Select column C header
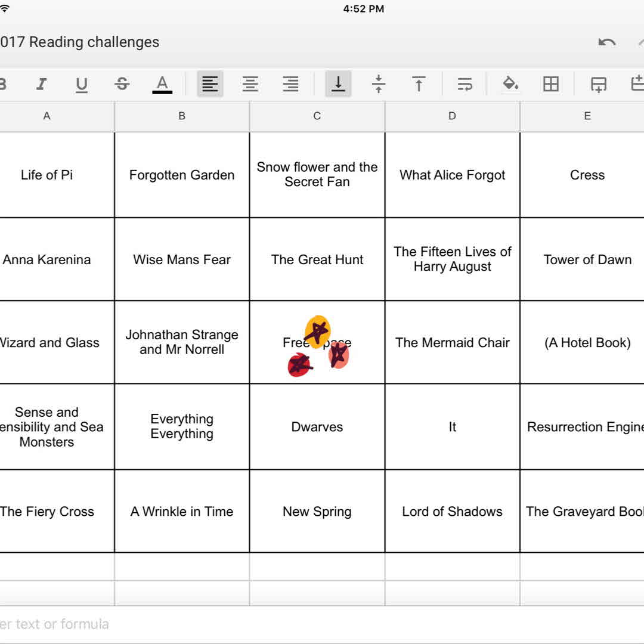This screenshot has height=644, width=644. pyautogui.click(x=317, y=116)
